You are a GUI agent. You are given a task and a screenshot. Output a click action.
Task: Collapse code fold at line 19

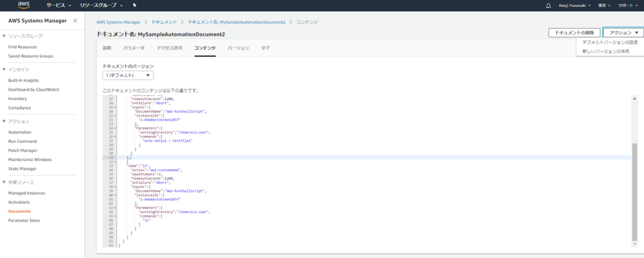point(114,107)
